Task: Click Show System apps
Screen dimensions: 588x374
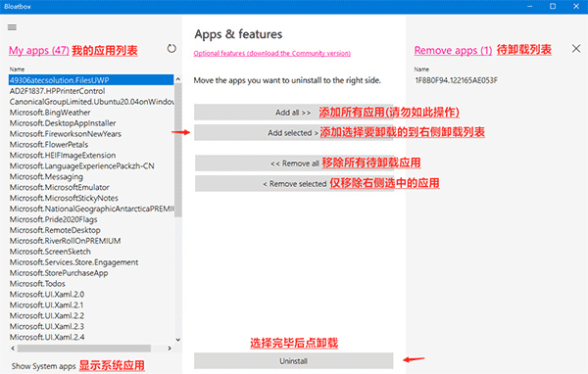Action: coord(43,366)
